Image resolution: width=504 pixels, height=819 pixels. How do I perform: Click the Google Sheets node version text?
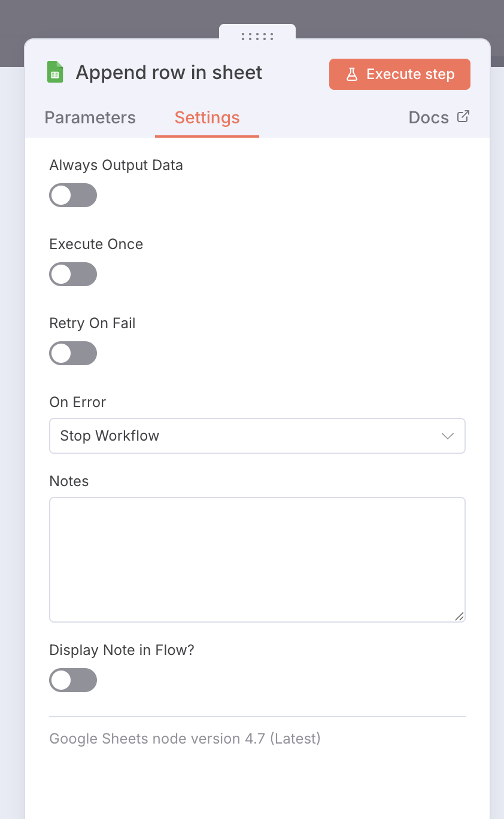(185, 738)
